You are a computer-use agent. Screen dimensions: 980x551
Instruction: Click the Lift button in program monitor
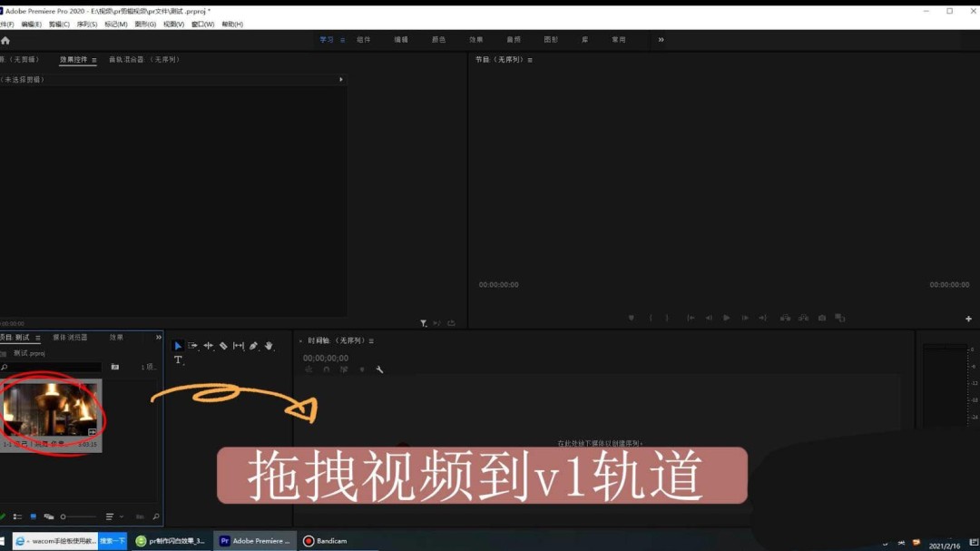785,319
